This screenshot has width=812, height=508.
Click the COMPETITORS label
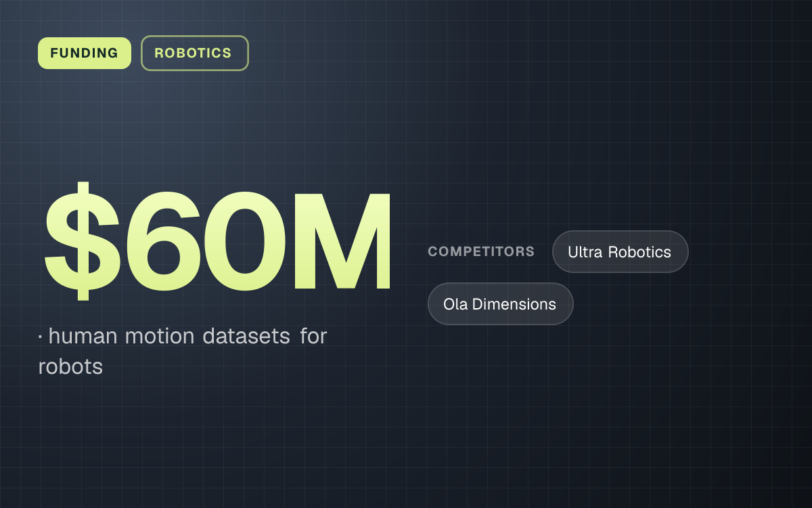tap(481, 251)
